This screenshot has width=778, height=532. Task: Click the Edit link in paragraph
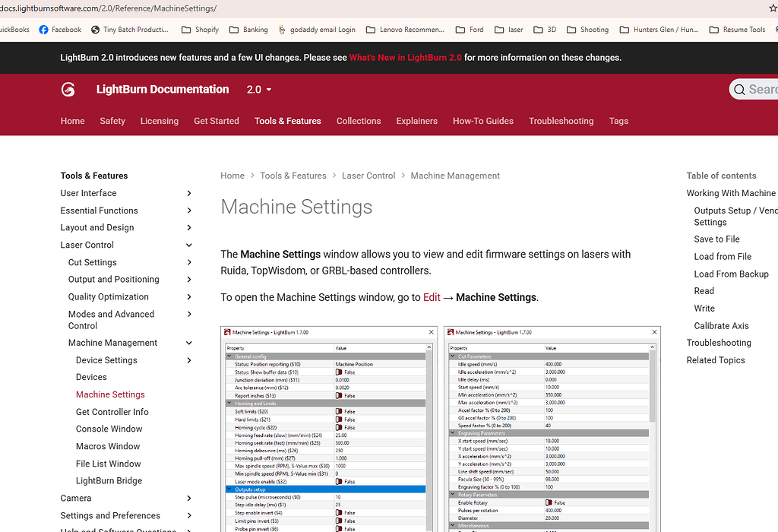pyautogui.click(x=432, y=297)
